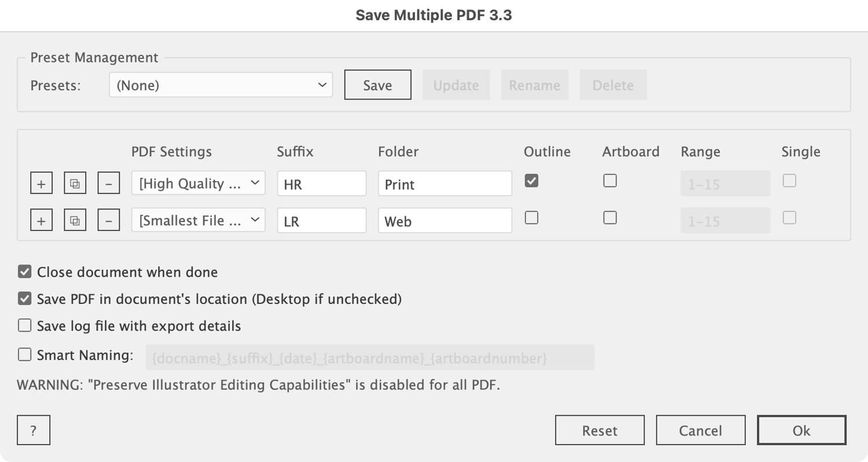Click the Folder field containing Web
The height and width of the screenshot is (462, 868).
coord(444,221)
